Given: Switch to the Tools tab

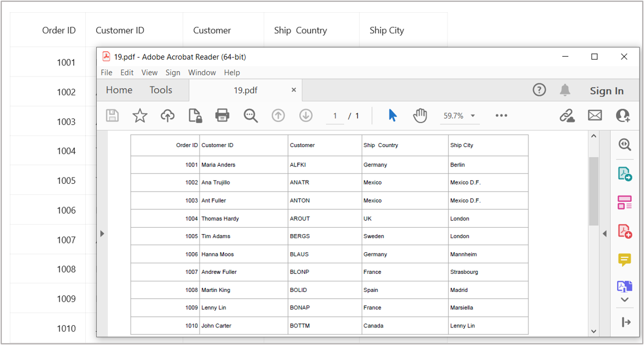Looking at the screenshot, I should click(160, 90).
